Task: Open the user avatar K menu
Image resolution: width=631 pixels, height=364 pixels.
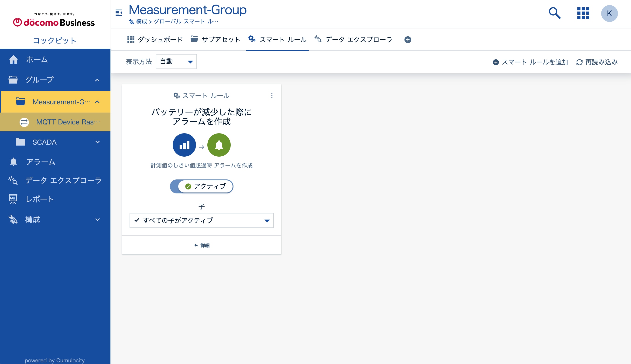Action: click(x=609, y=14)
